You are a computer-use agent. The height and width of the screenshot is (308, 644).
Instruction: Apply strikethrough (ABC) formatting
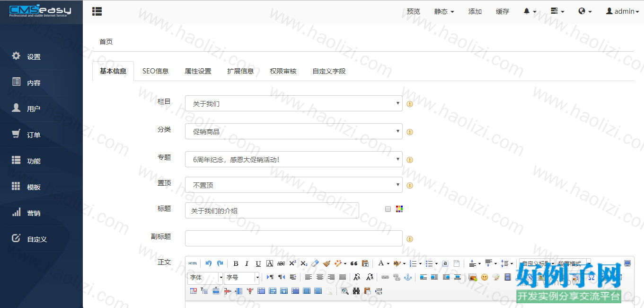coord(281,263)
